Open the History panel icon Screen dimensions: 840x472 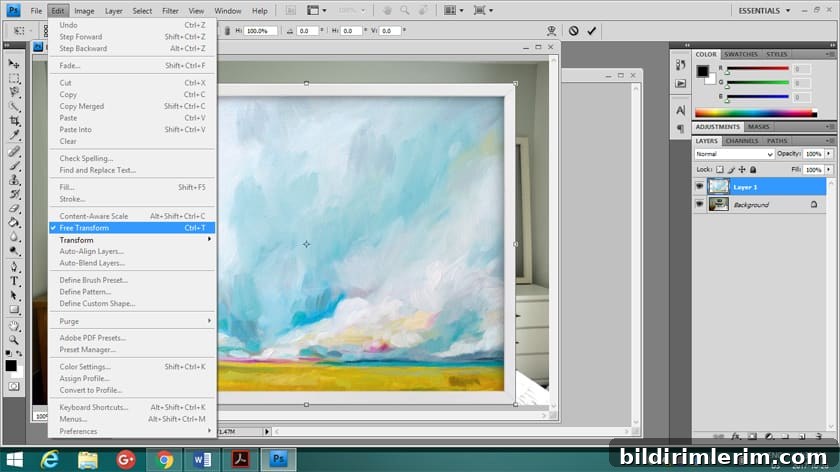click(680, 65)
